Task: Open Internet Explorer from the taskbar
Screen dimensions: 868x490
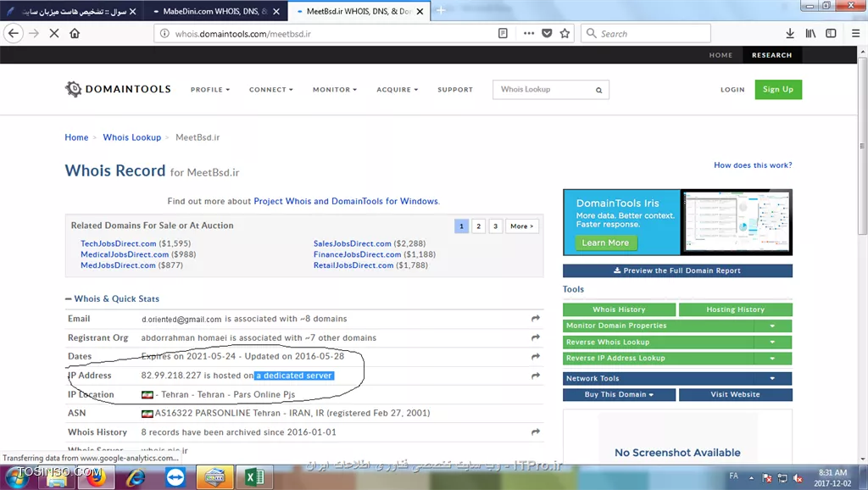Action: coord(136,477)
